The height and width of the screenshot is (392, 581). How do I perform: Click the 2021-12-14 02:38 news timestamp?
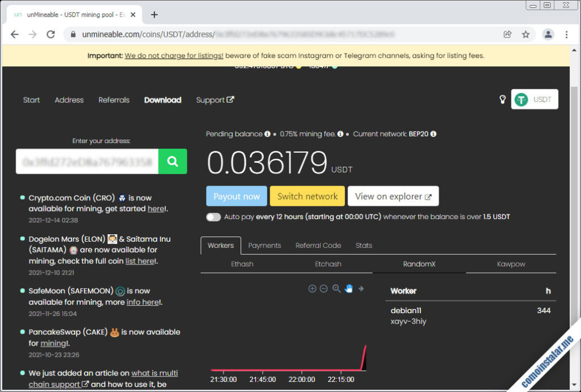[x=53, y=220]
